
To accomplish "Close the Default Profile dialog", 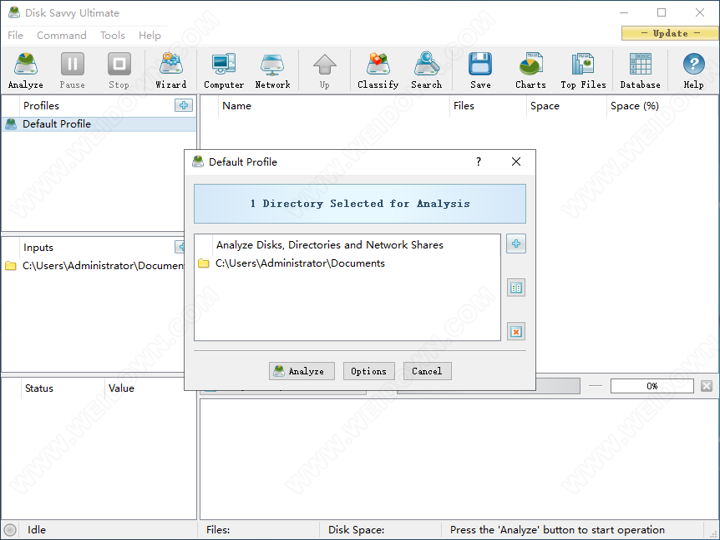I will (x=516, y=162).
